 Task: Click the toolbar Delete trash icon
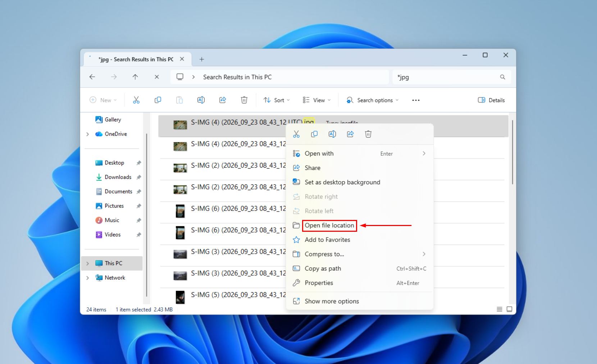(244, 100)
